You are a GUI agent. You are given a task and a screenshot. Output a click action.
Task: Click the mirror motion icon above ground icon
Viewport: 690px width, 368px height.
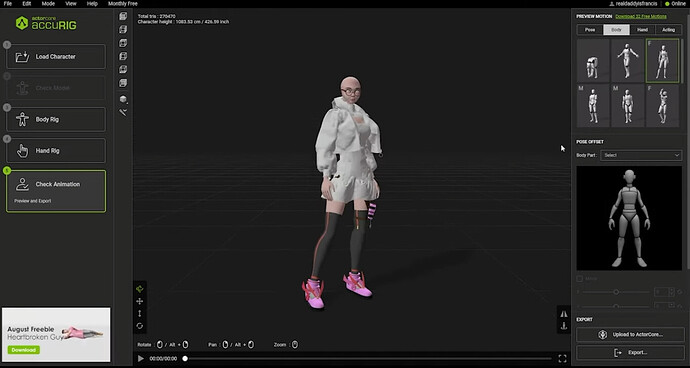click(564, 314)
